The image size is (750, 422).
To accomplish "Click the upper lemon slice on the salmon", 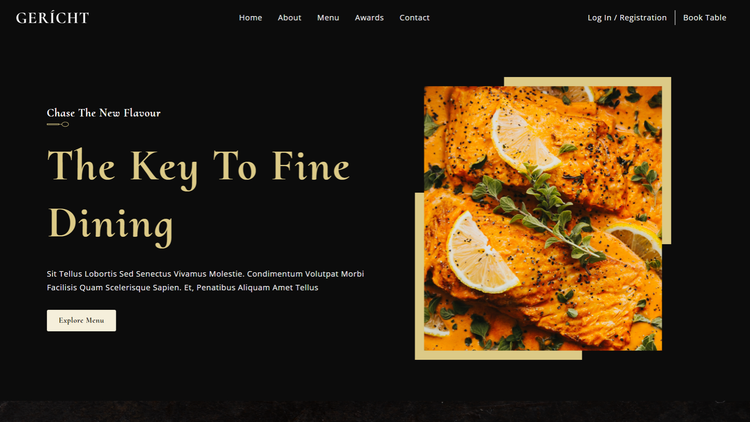I will pos(523,140).
